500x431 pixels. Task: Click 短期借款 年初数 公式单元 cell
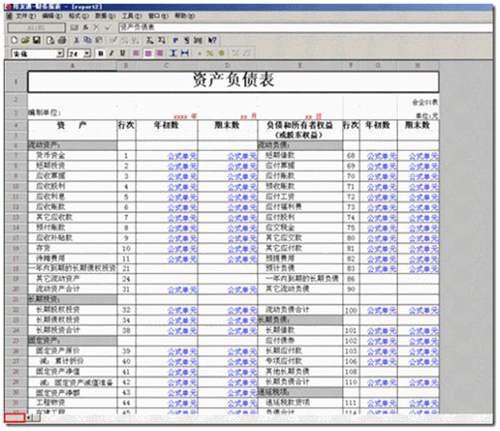[379, 156]
